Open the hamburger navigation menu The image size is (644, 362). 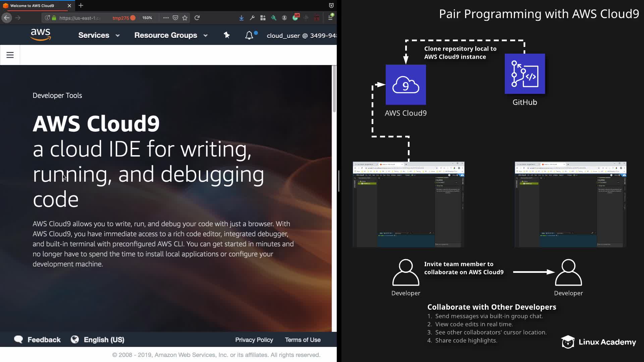click(10, 55)
